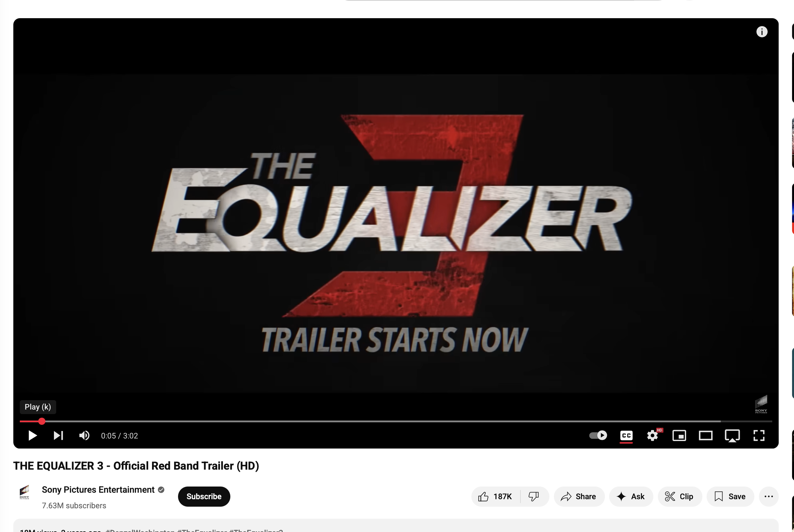Screen dimensions: 794x532
Task: Open the video settings gear
Action: [652, 435]
